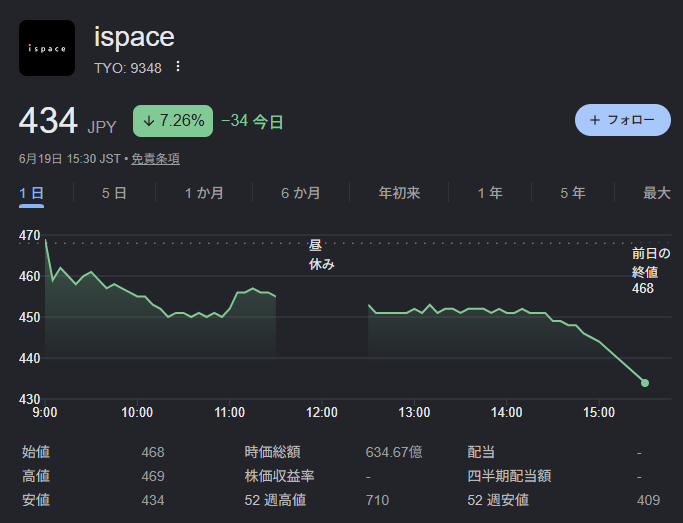The height and width of the screenshot is (523, 683).
Task: Switch to the 1 年 chart tab
Action: click(x=490, y=192)
